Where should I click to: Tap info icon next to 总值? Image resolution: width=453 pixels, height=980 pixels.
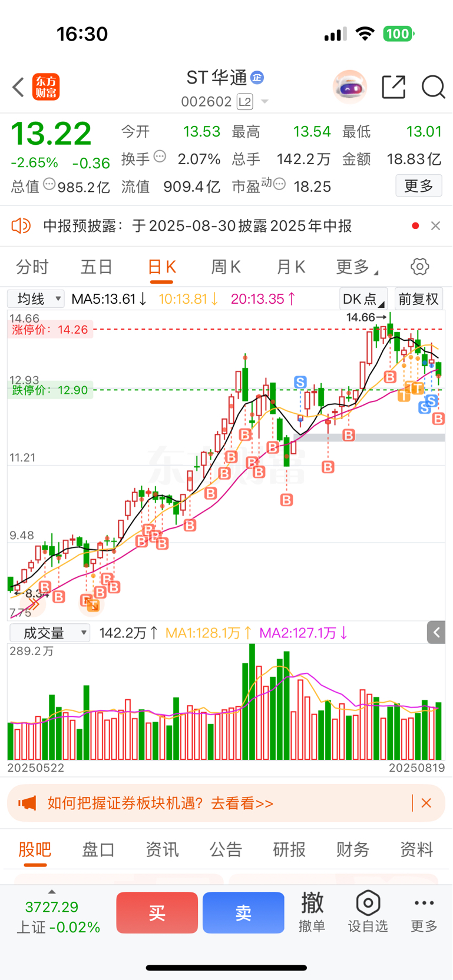pos(49,184)
